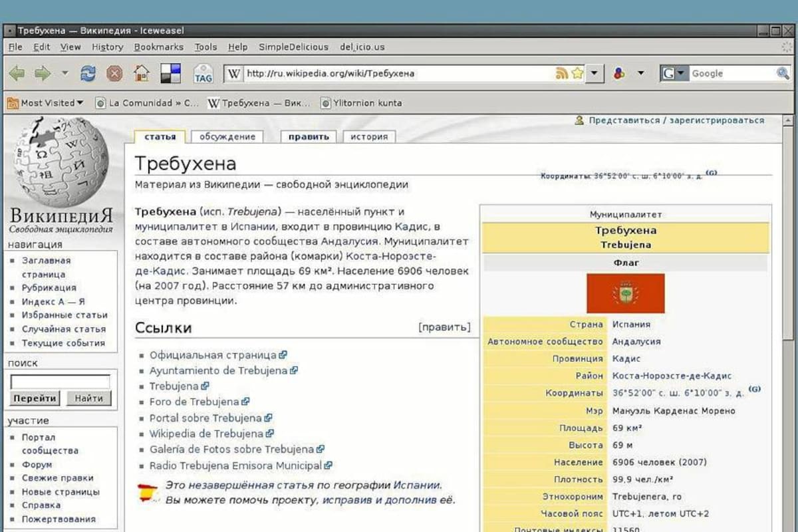Select the статья tab
Viewport: 798px width, 532px height.
[x=160, y=136]
